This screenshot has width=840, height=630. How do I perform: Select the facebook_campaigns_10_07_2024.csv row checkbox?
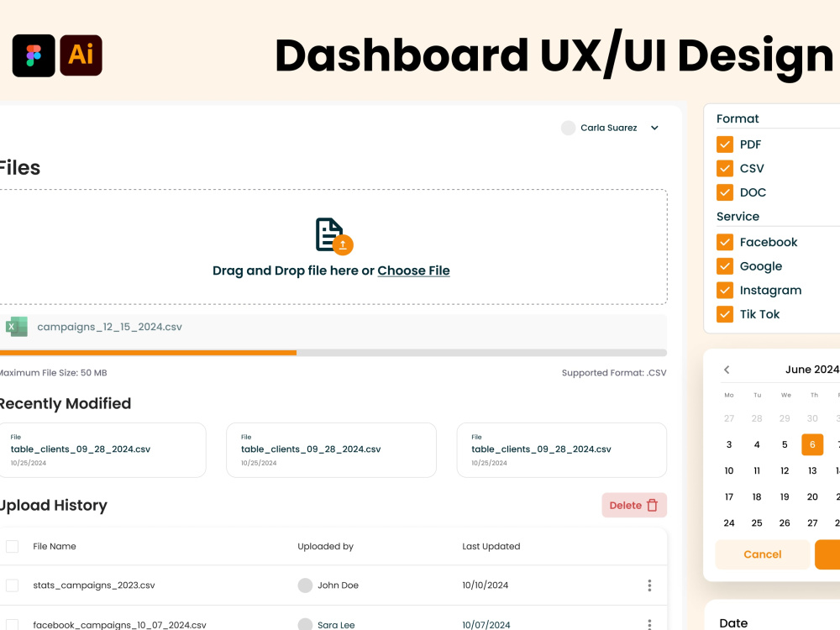tap(12, 625)
